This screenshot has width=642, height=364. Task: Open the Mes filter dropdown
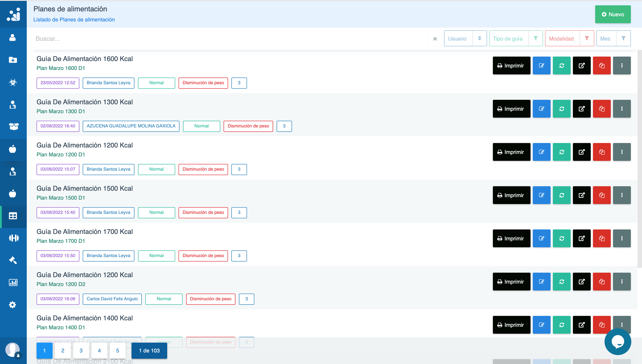(x=613, y=39)
